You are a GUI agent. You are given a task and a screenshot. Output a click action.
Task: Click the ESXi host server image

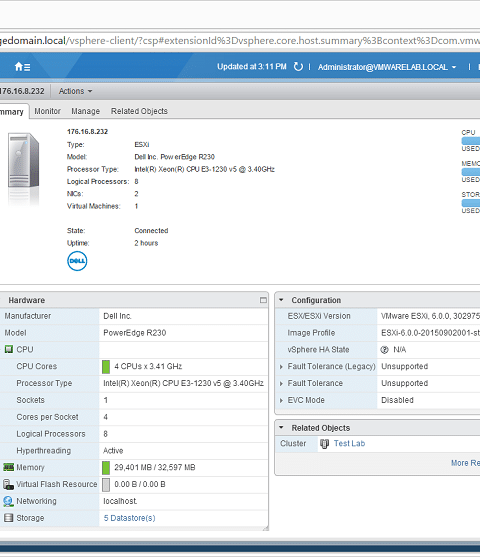(23, 160)
